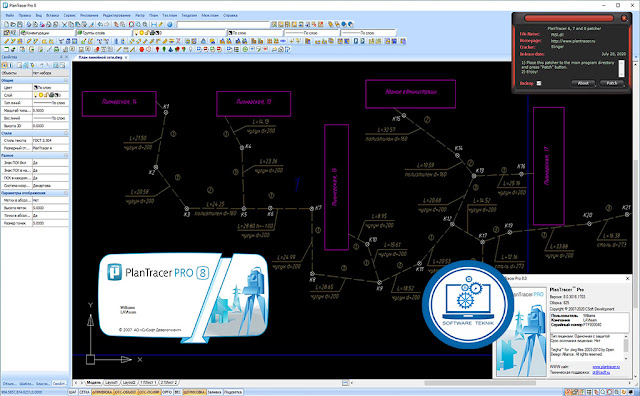Click the Cut scissors icon
This screenshot has height=396, width=640.
pyautogui.click(x=64, y=24)
